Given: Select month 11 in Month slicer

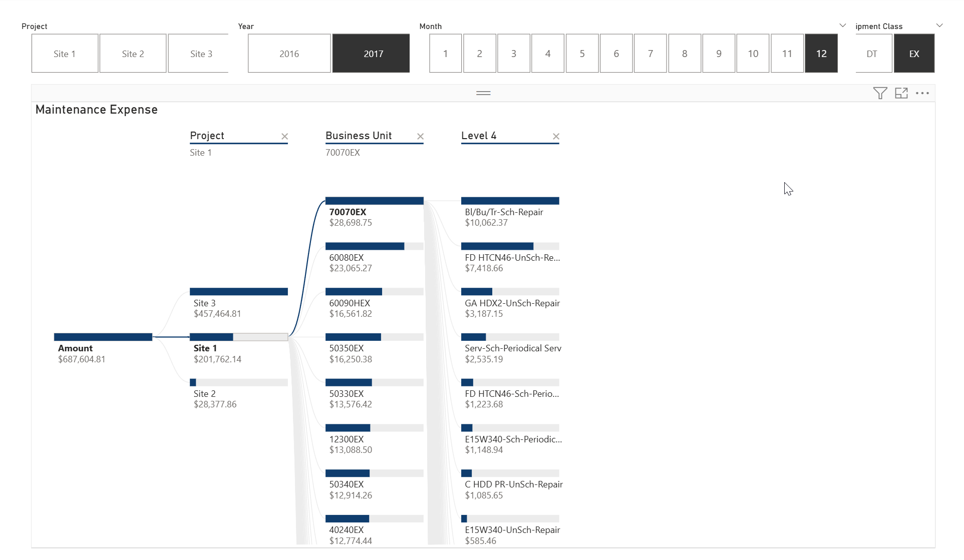Looking at the screenshot, I should [787, 54].
